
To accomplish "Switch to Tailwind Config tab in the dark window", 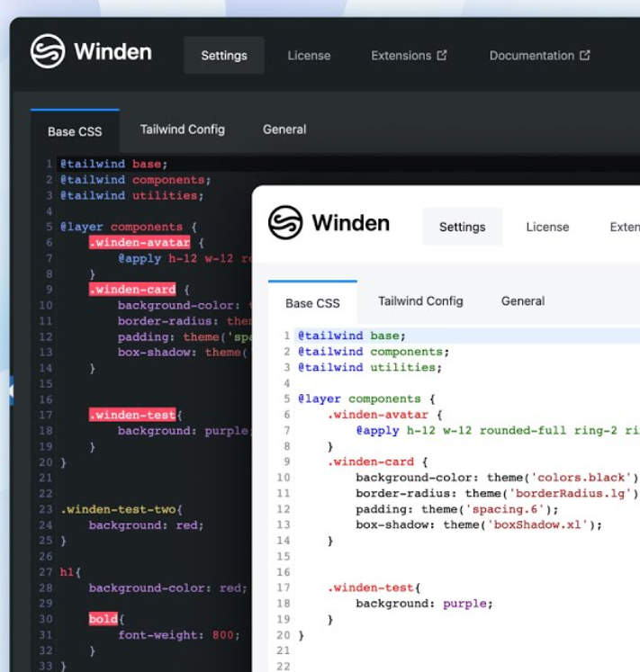I will pos(183,130).
